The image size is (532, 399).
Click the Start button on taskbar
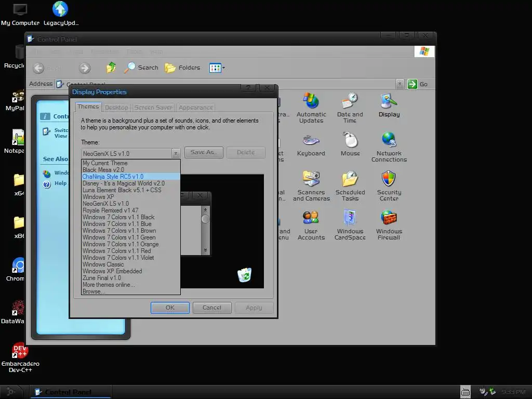[11, 392]
